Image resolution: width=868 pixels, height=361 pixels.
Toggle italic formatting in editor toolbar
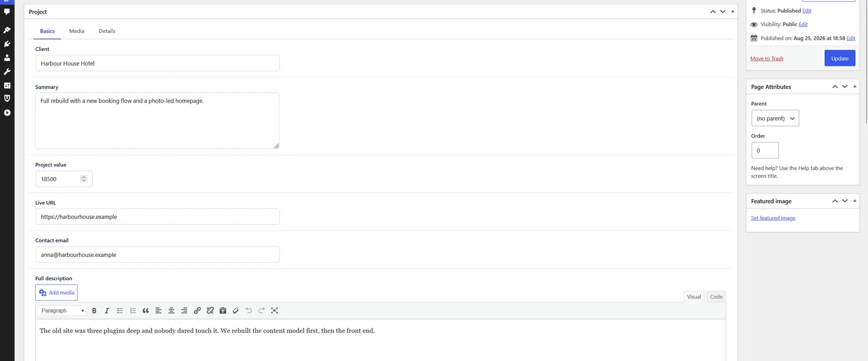coord(107,311)
